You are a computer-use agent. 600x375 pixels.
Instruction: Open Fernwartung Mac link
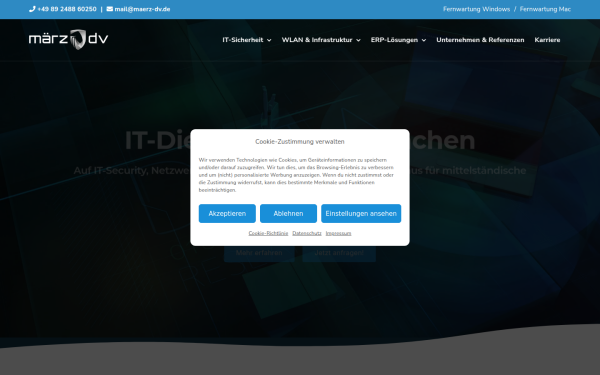pyautogui.click(x=545, y=9)
